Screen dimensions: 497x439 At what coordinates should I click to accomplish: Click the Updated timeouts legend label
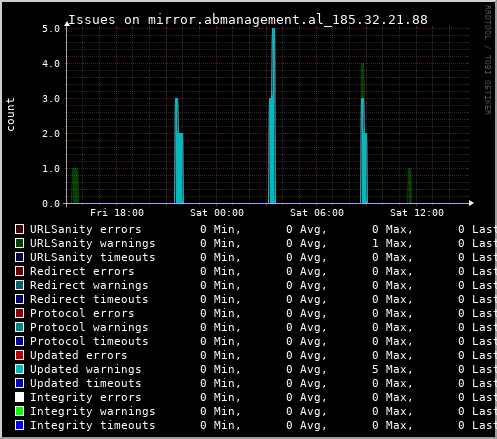(x=86, y=383)
